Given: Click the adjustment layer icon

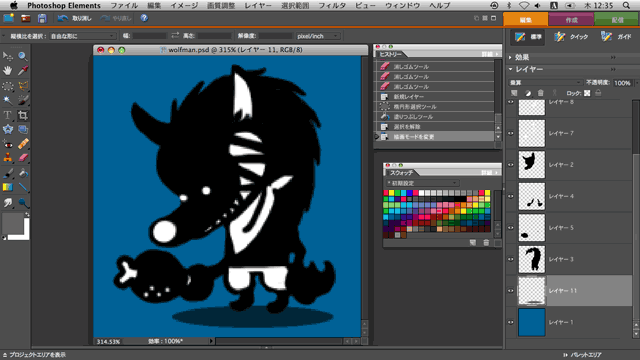Looking at the screenshot, I should (528, 93).
